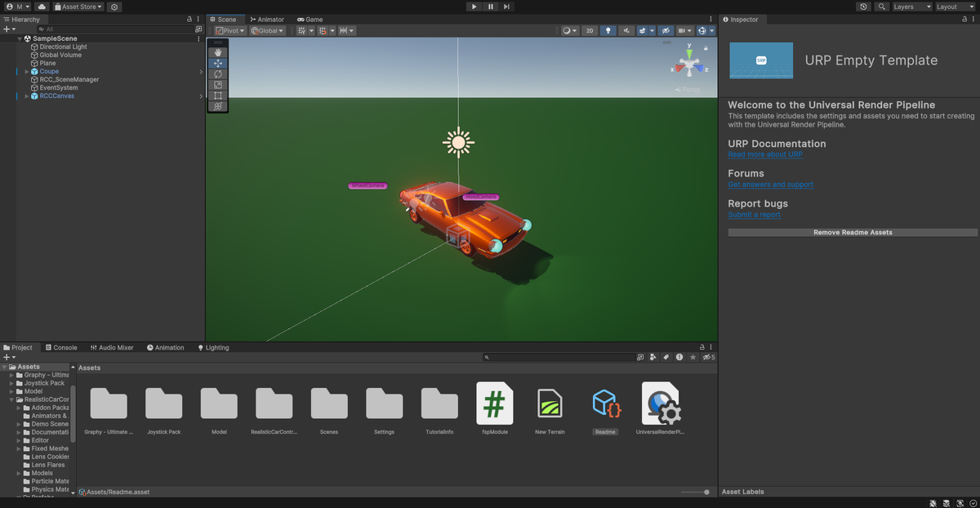
Task: Expand the Coupe object in Hierarchy
Action: tap(27, 72)
